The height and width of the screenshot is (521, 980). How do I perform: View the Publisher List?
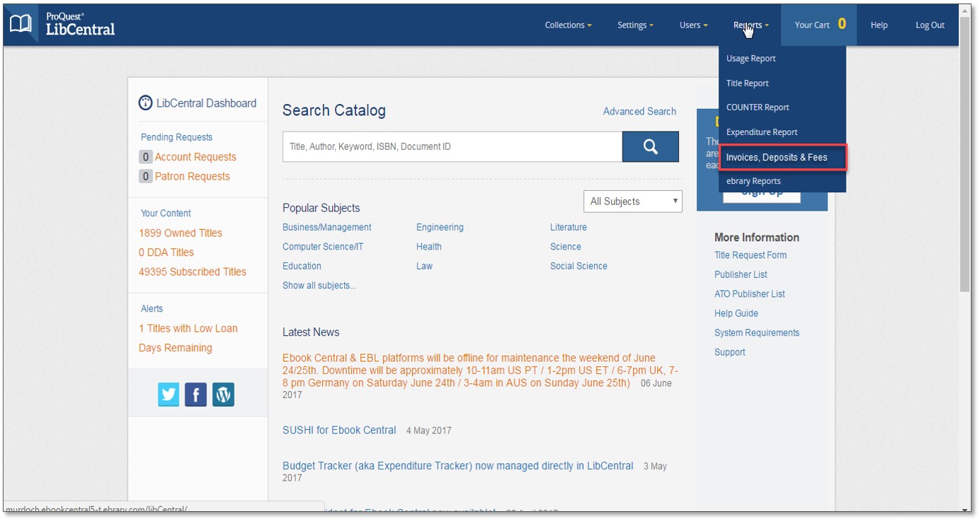click(x=740, y=274)
